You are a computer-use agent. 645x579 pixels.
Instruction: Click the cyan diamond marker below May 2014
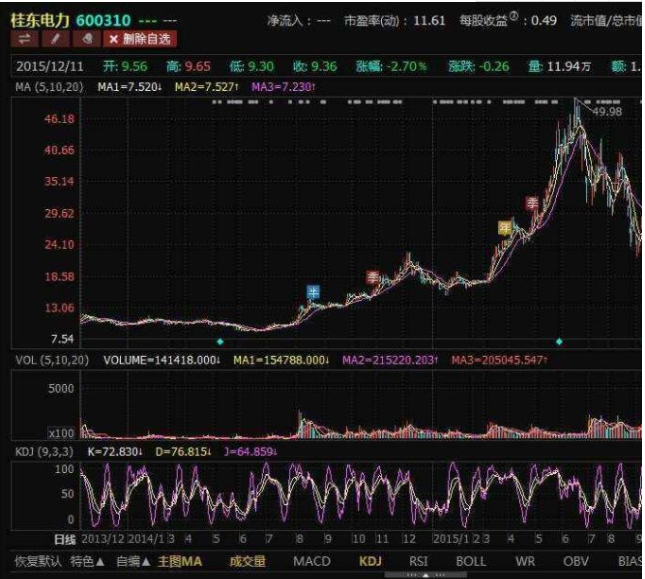(220, 342)
